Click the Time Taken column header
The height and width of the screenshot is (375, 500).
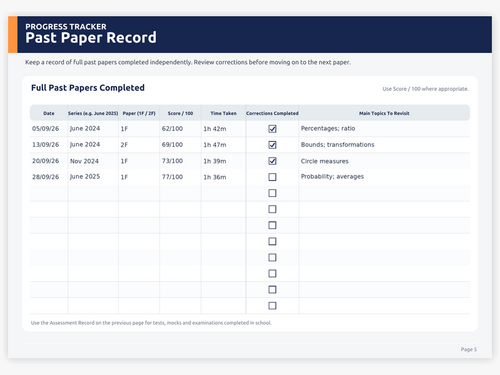223,113
